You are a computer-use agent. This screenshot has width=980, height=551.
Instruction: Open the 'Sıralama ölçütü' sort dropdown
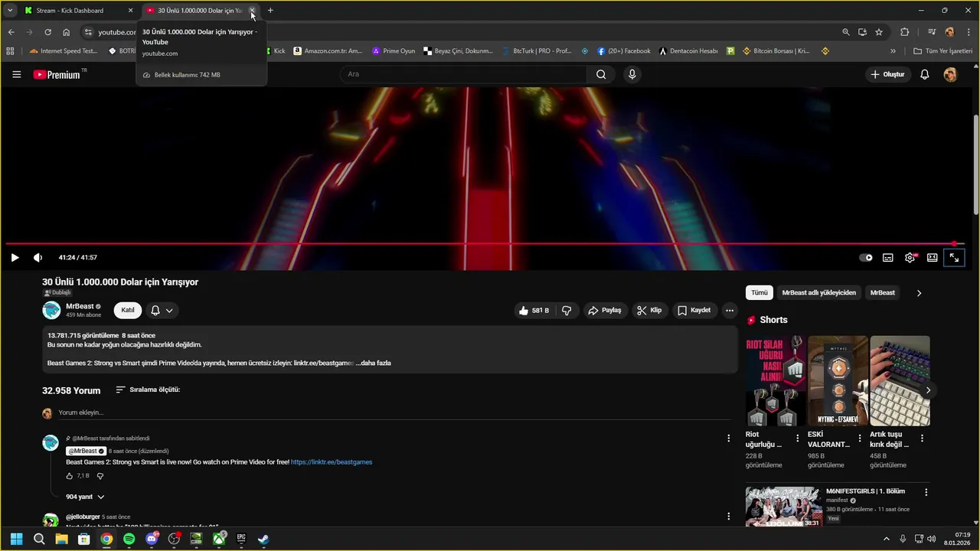tap(148, 390)
